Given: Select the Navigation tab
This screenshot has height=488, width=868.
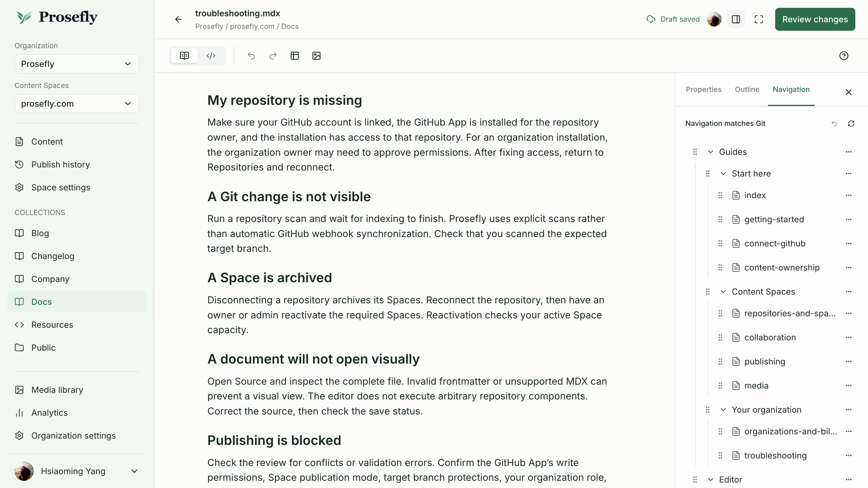Looking at the screenshot, I should [x=791, y=89].
